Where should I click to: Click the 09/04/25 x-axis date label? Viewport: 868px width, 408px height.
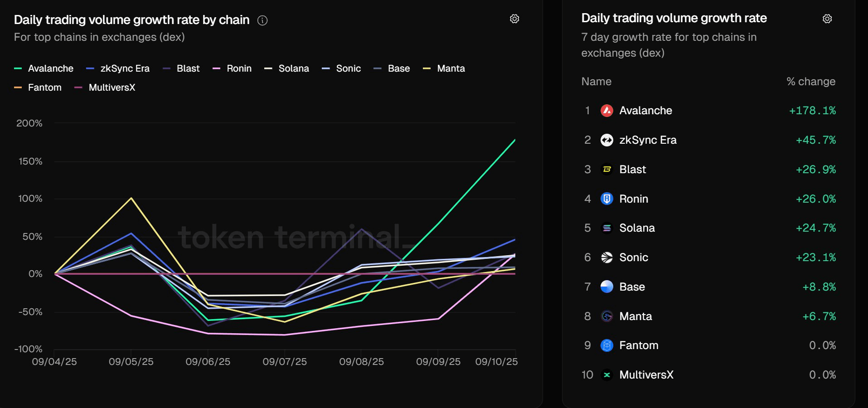point(54,362)
